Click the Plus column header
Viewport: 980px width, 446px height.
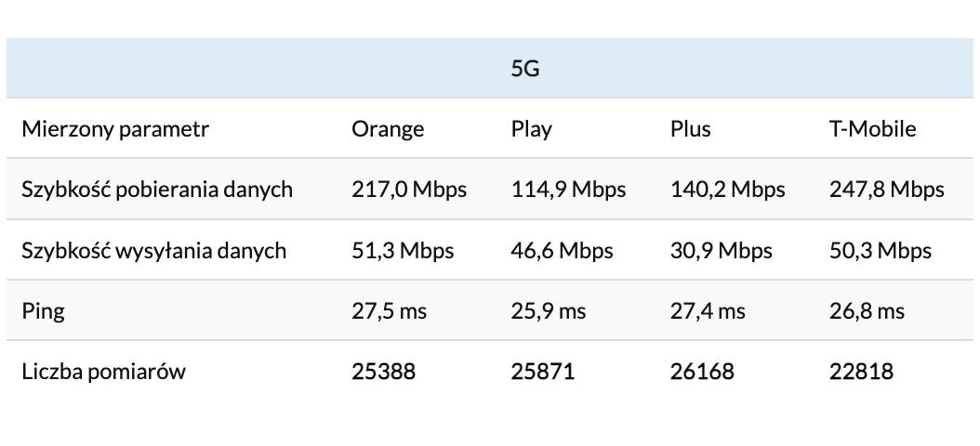point(690,129)
